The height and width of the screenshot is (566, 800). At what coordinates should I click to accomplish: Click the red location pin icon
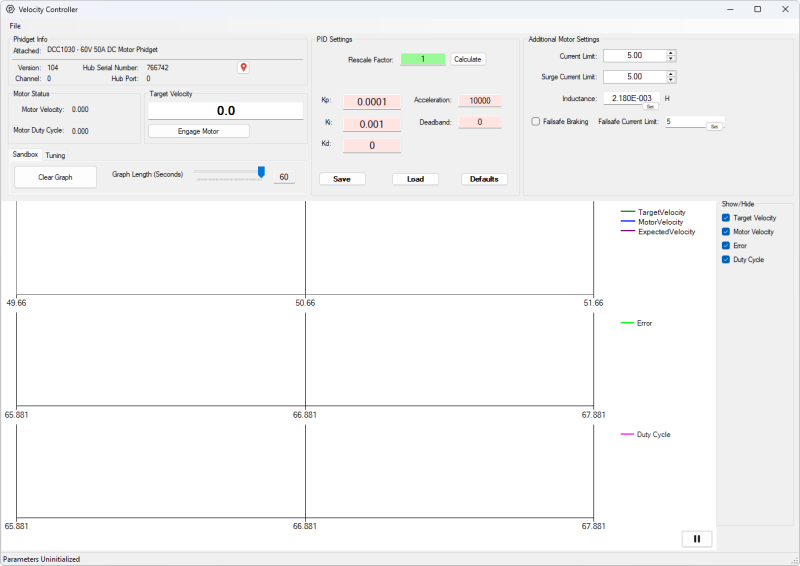coord(243,67)
